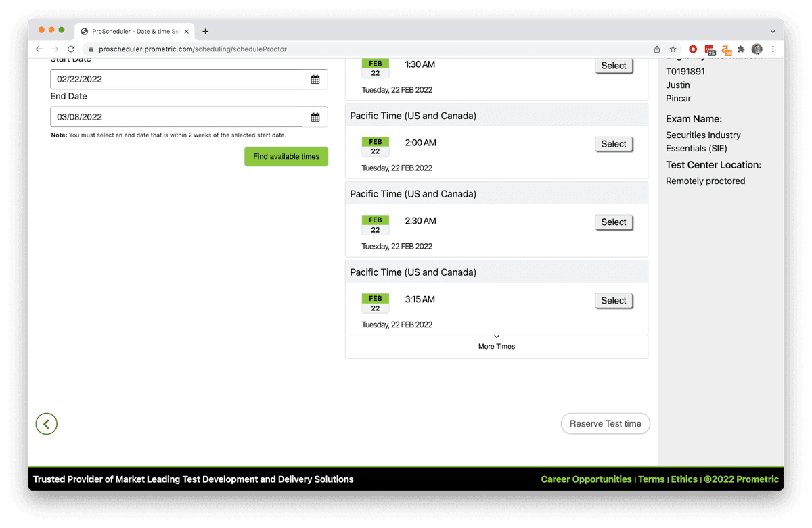Click the green circular back arrow
The image size is (812, 528).
[x=47, y=424]
